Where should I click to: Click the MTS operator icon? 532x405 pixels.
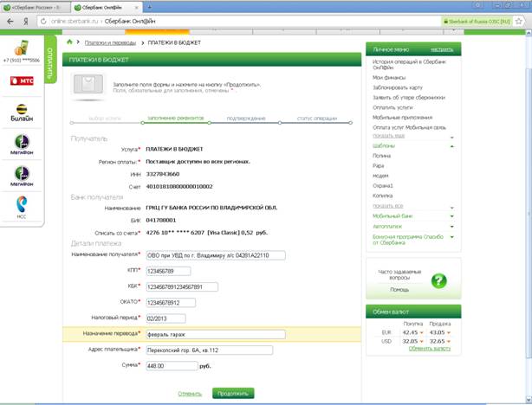19,80
